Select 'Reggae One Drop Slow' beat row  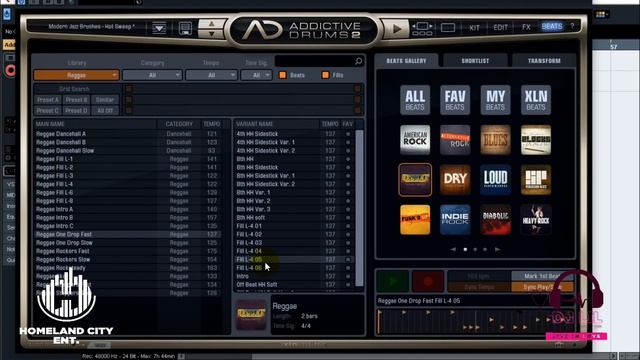click(128, 243)
